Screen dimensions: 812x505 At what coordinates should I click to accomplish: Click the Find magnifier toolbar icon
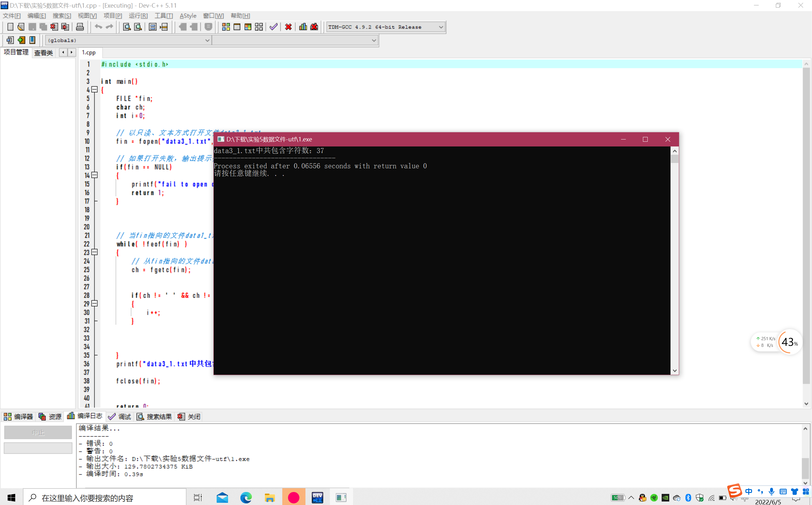[x=127, y=27]
